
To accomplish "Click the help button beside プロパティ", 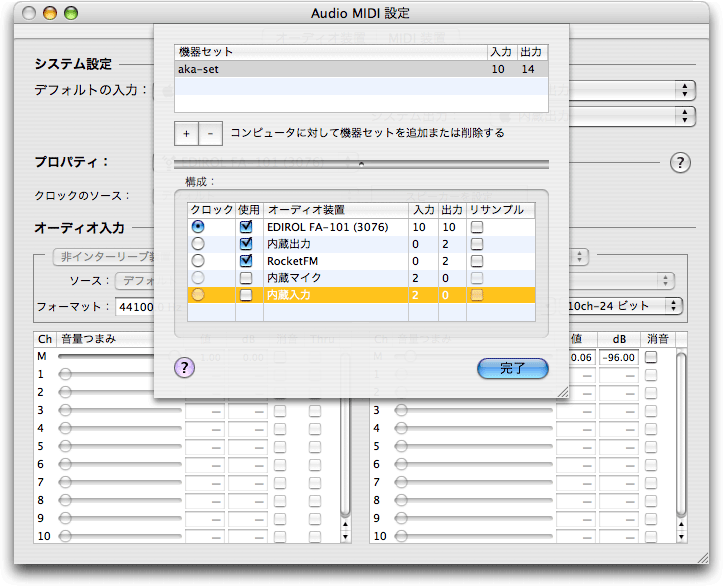I will click(680, 163).
